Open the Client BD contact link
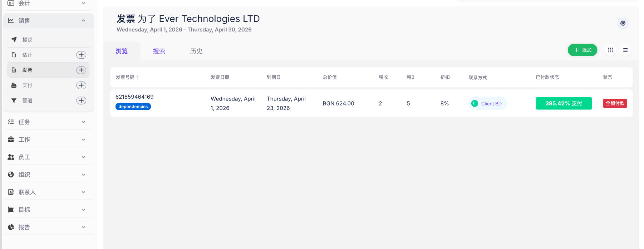Viewport: 644px width, 249px height. pyautogui.click(x=491, y=104)
